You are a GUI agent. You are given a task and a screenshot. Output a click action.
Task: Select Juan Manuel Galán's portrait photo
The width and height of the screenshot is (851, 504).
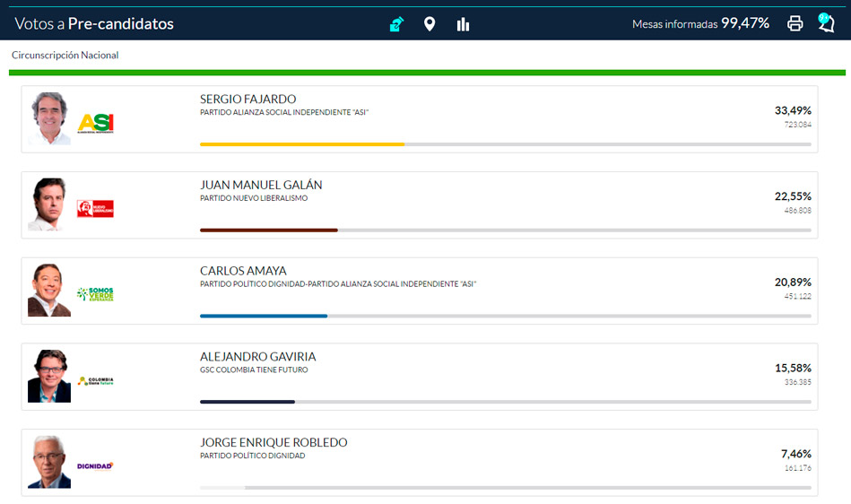(x=49, y=204)
